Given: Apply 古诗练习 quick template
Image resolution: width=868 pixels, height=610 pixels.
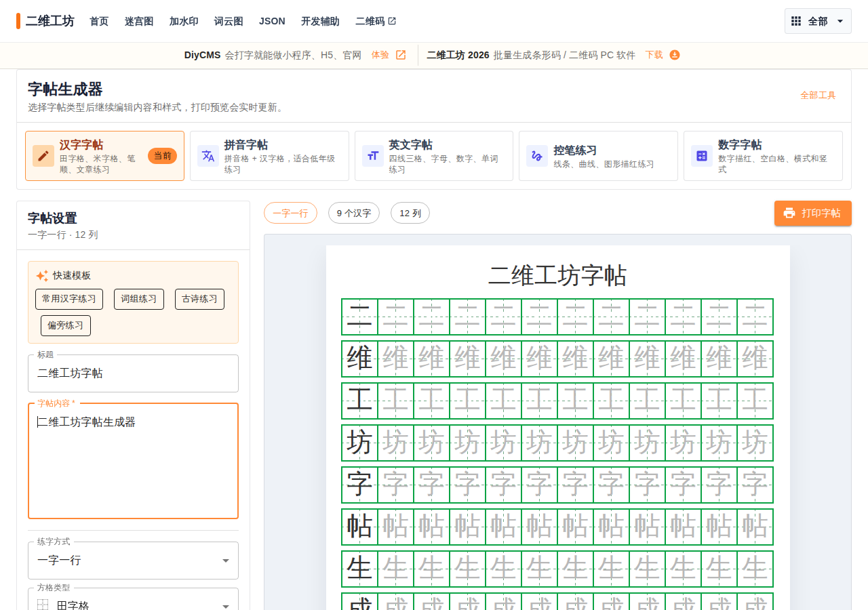Looking at the screenshot, I should click(199, 299).
